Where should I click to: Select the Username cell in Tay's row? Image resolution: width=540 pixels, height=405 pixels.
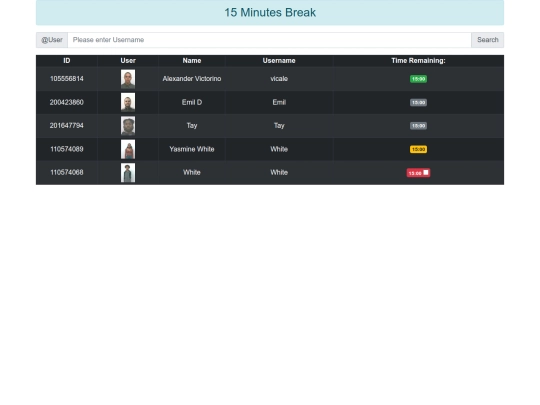[x=279, y=126]
